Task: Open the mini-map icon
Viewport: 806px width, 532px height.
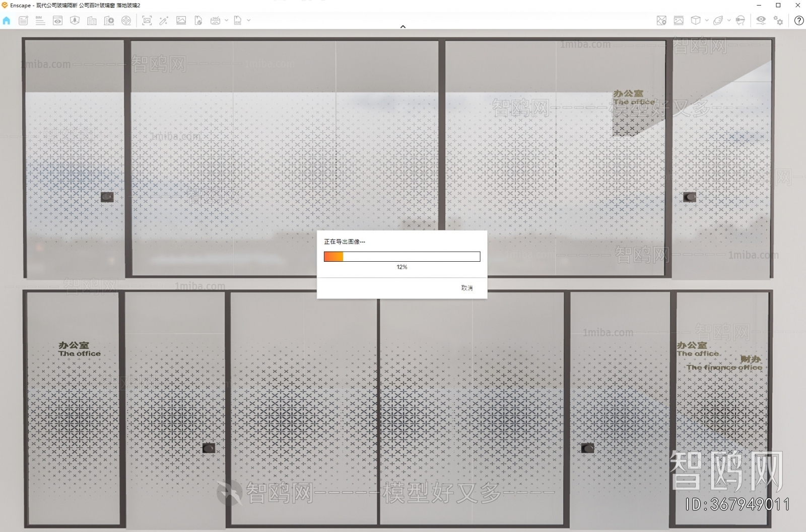Action: [x=661, y=21]
